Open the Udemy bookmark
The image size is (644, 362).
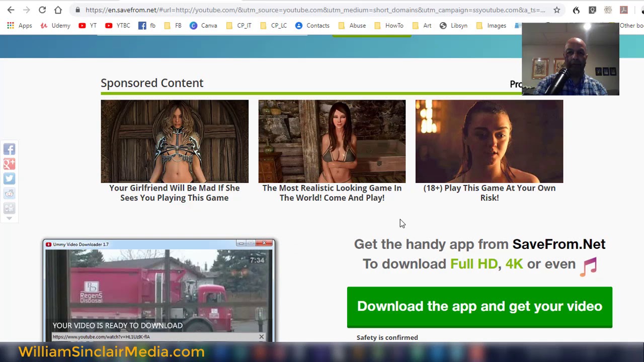pos(55,26)
